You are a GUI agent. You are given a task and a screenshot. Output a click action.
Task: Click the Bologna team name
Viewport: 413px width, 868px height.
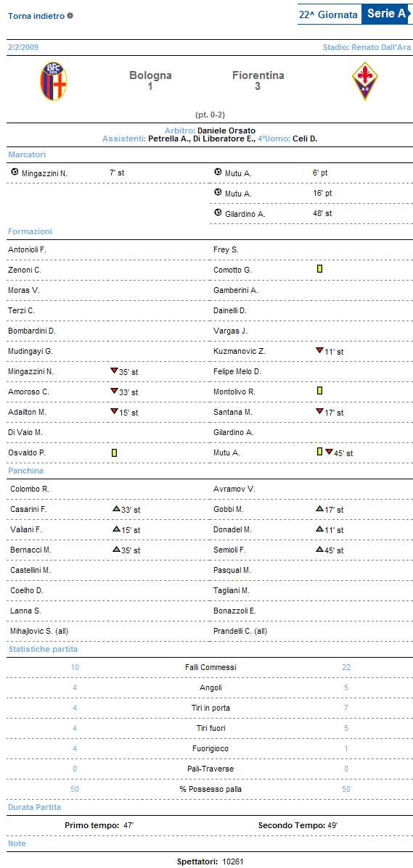150,75
